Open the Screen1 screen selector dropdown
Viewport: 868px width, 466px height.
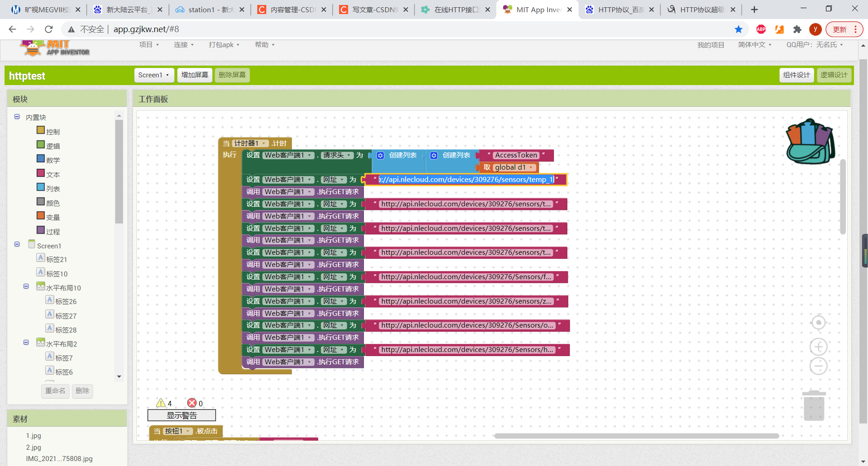154,75
